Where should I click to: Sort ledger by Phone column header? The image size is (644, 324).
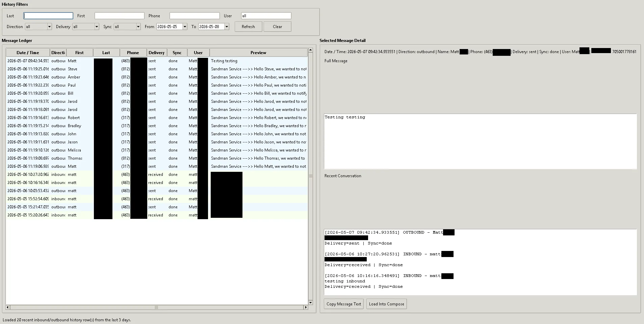click(133, 53)
